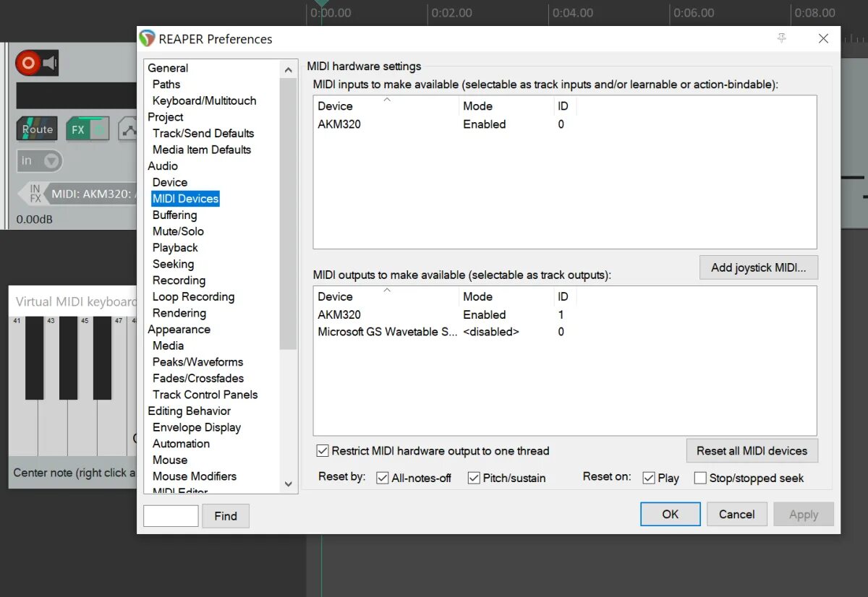Image resolution: width=868 pixels, height=597 pixels.
Task: Confirm preferences with OK button
Action: (671, 515)
